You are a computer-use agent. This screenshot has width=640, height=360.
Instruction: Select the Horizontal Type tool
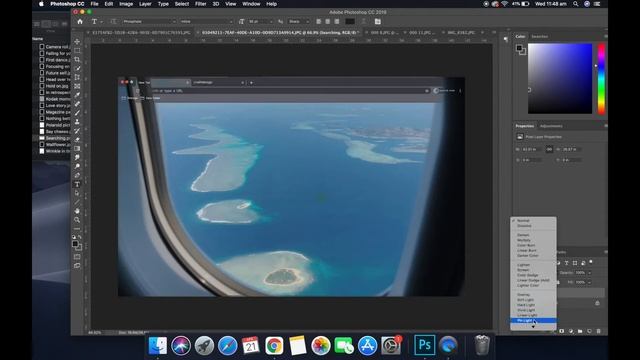(x=77, y=184)
